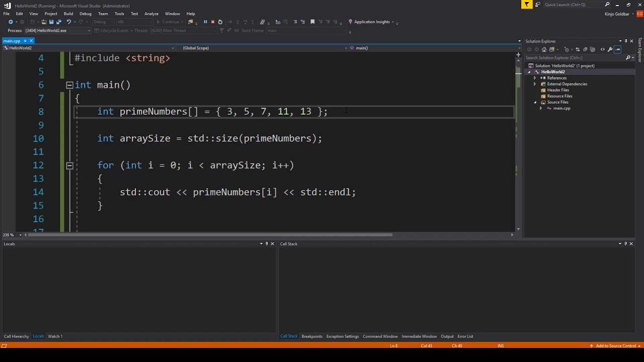Image resolution: width=644 pixels, height=362 pixels.
Task: Toggle pin on main.cpp tab
Action: [25, 41]
